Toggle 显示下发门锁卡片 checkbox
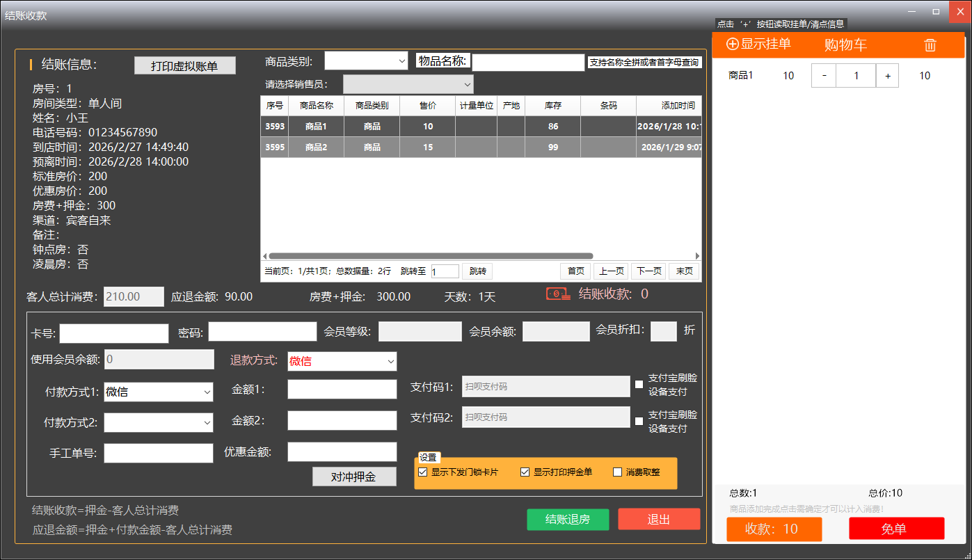 point(422,472)
